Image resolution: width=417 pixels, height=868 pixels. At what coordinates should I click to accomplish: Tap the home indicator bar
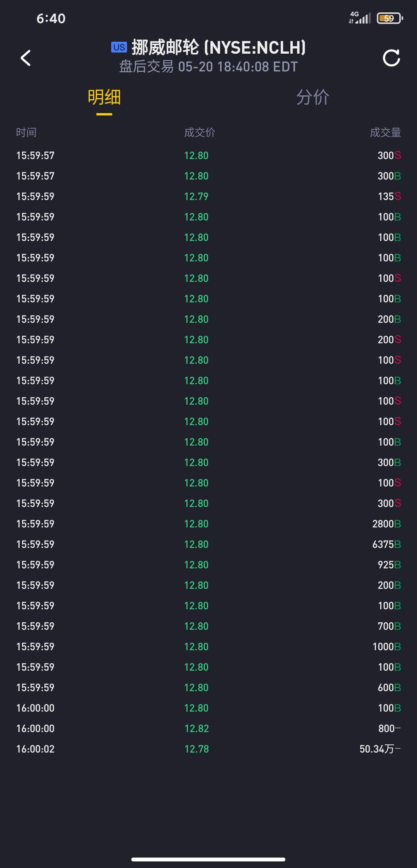pyautogui.click(x=208, y=859)
